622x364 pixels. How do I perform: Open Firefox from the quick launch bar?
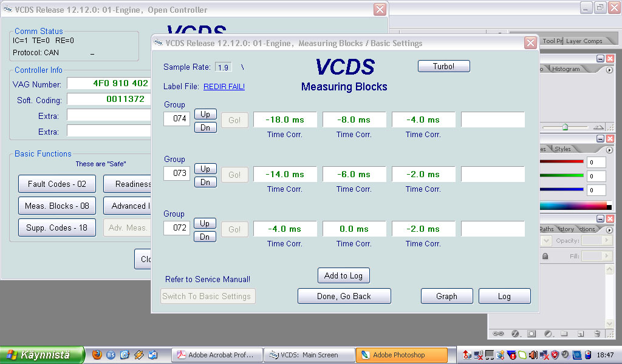(97, 355)
